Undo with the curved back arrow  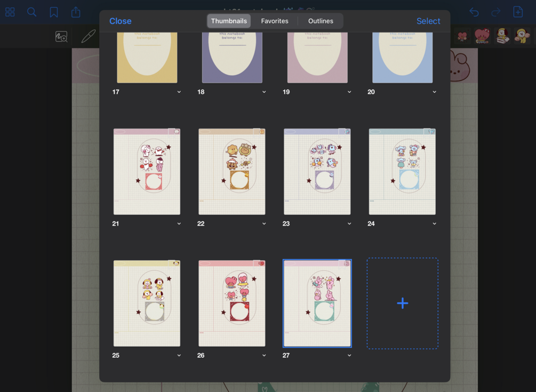click(x=474, y=12)
